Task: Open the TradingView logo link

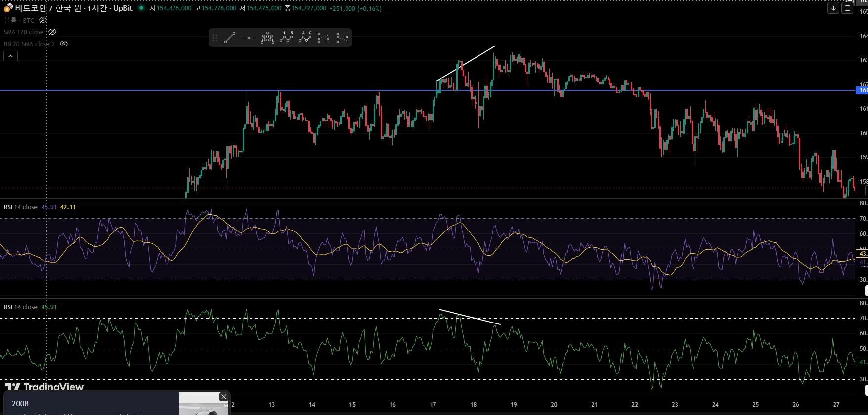Action: point(44,386)
